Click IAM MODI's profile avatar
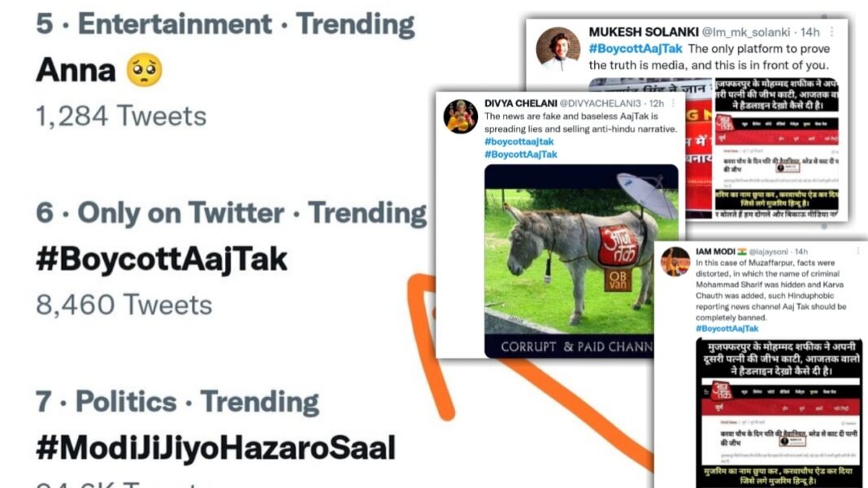The height and width of the screenshot is (488, 868). (x=675, y=261)
